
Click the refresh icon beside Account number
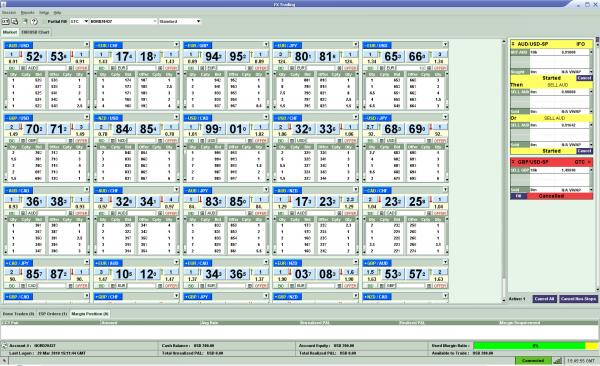(x=5, y=346)
